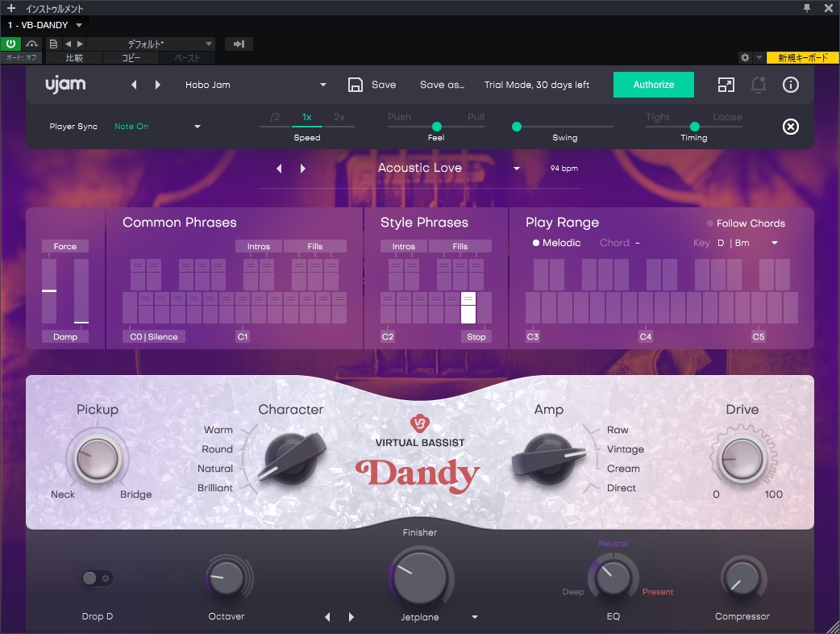Click the Save as... button
The height and width of the screenshot is (634, 840).
442,85
